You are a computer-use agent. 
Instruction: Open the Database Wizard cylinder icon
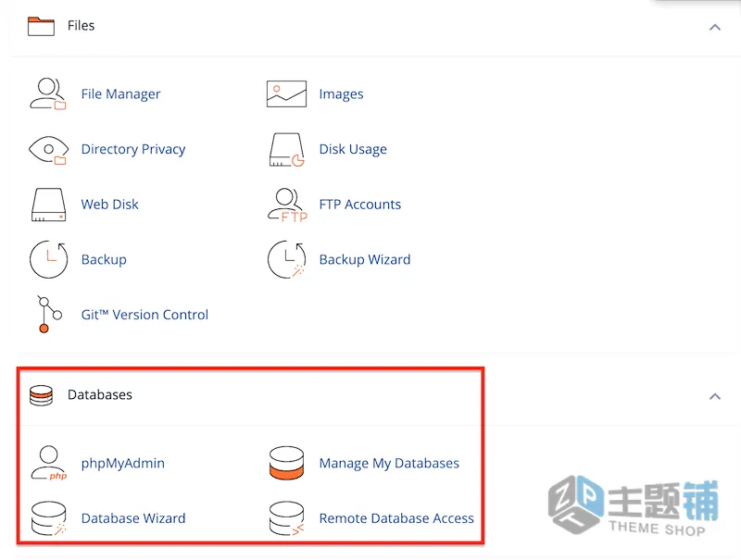pos(49,518)
